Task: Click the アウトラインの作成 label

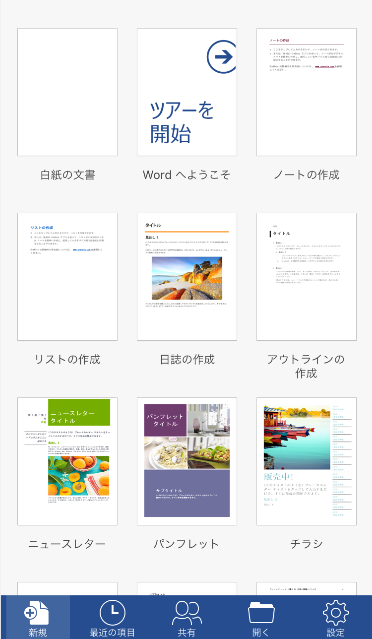Action: pos(306,366)
